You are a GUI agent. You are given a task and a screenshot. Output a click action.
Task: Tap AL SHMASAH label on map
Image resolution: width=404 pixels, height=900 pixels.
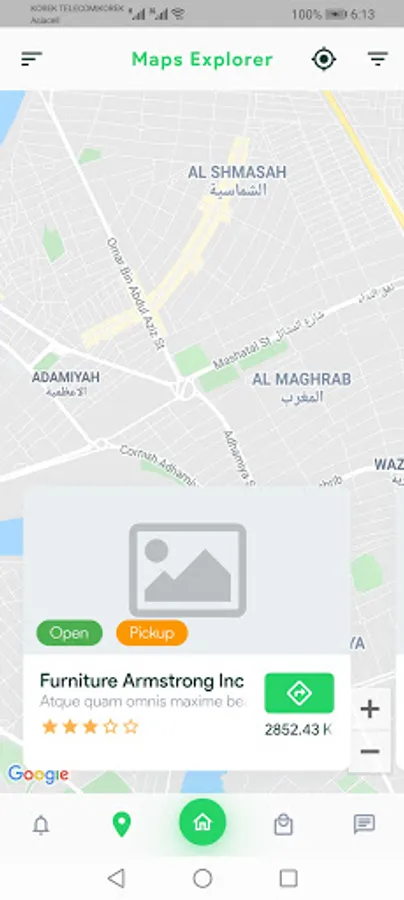click(237, 172)
